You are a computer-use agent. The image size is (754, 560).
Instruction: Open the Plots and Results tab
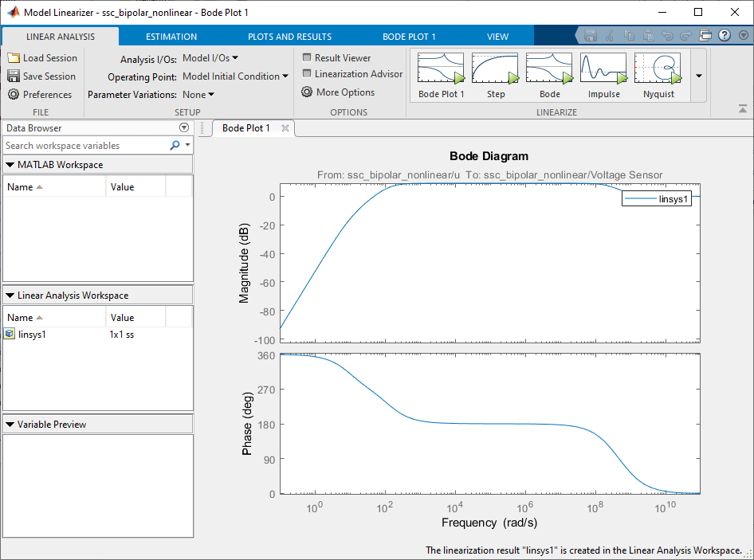pos(289,37)
